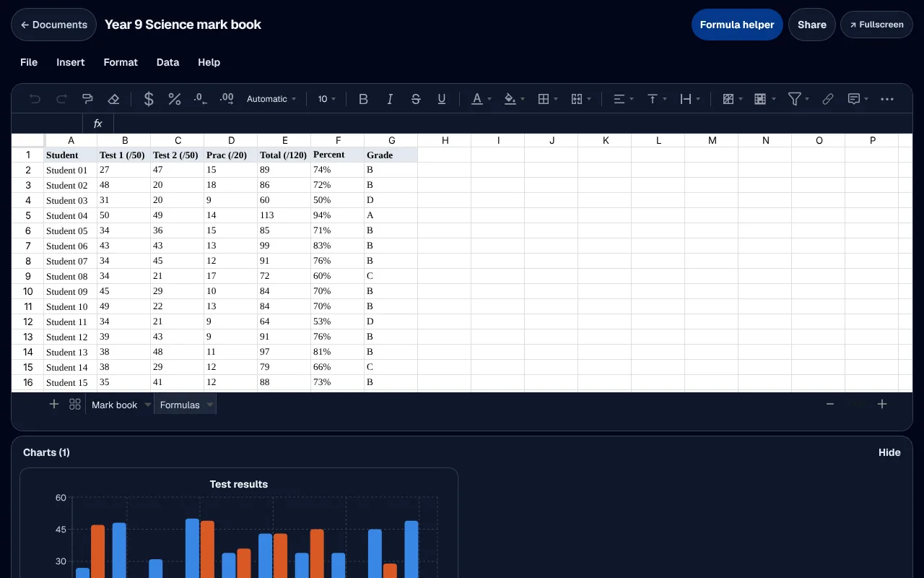Decrease decimal places (.0 icon)
Image resolution: width=924 pixels, height=578 pixels.
click(201, 99)
